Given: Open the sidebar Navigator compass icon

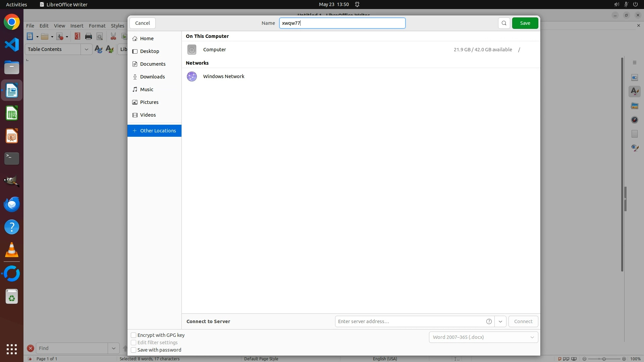Looking at the screenshot, I should coord(634,120).
